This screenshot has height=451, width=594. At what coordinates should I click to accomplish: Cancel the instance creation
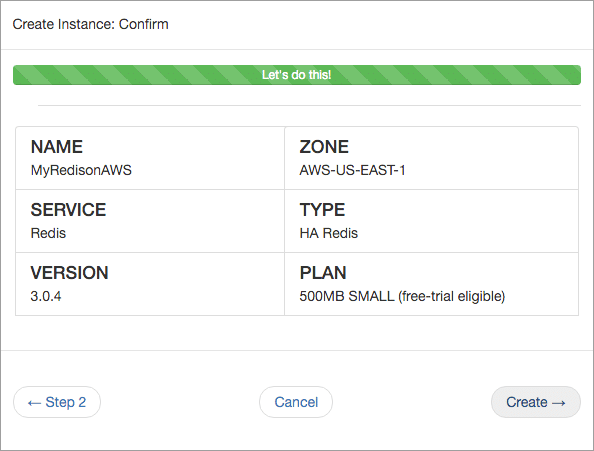tap(296, 402)
